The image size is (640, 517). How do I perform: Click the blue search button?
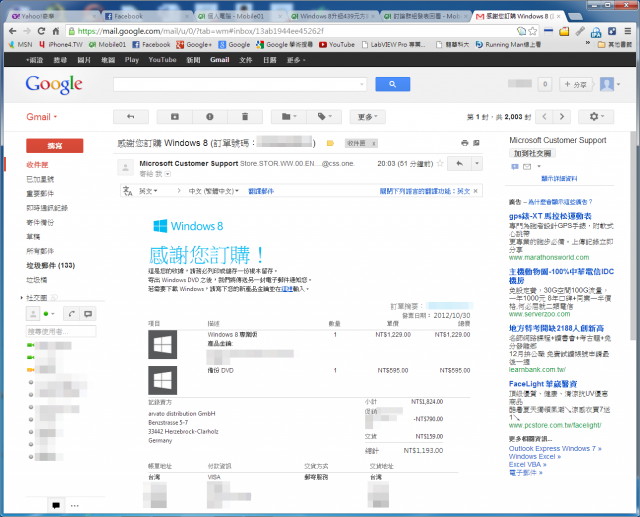(x=392, y=84)
